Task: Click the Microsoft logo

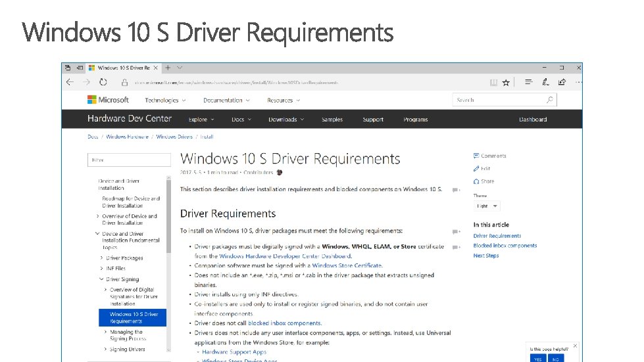Action: [108, 100]
